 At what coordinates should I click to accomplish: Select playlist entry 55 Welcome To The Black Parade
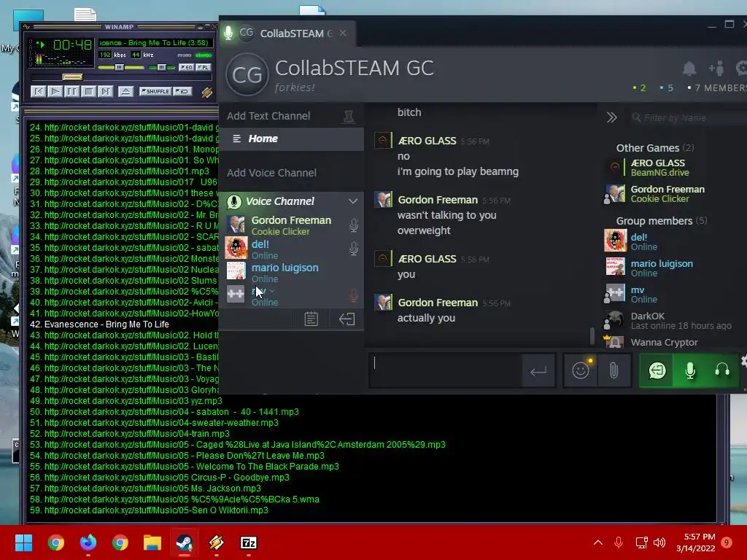185,467
